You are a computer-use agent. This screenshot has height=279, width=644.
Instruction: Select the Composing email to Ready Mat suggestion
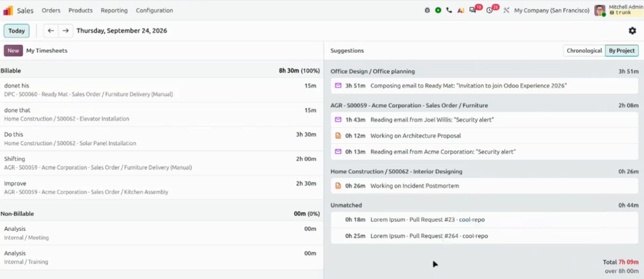(x=485, y=86)
